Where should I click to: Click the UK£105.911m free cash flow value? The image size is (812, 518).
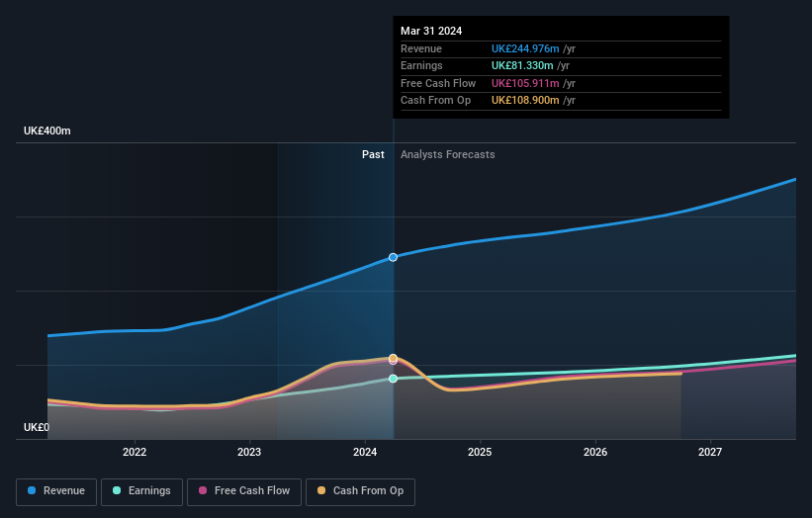(x=525, y=83)
